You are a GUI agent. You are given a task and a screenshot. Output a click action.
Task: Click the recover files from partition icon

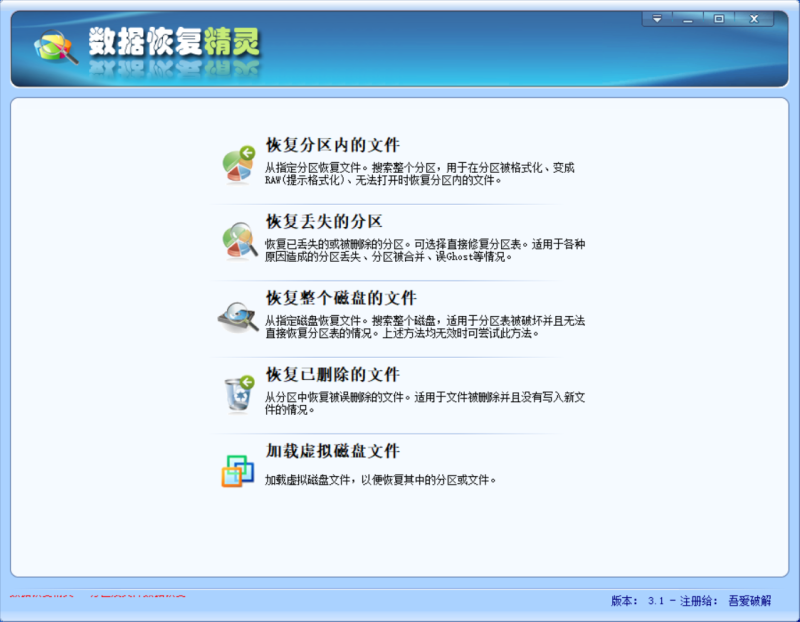(238, 164)
